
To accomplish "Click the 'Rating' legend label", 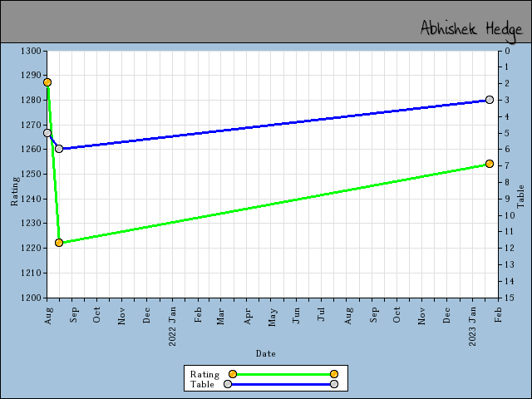I will (x=204, y=374).
